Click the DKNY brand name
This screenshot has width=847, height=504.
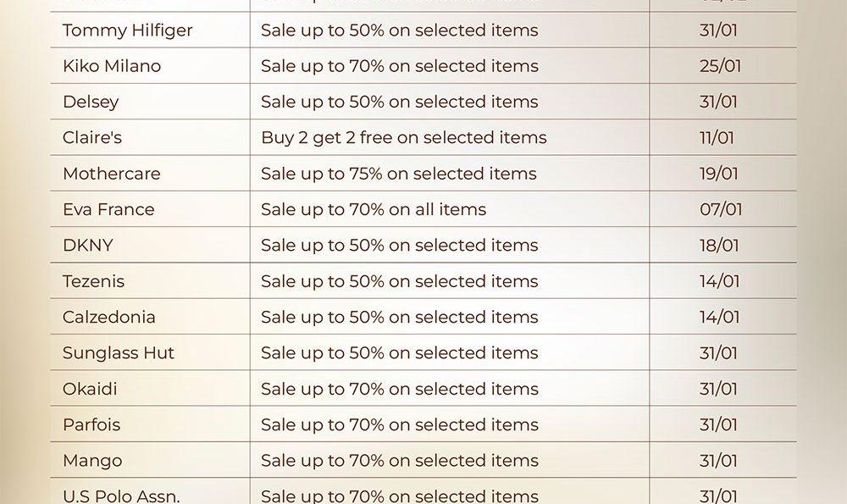[x=88, y=246]
